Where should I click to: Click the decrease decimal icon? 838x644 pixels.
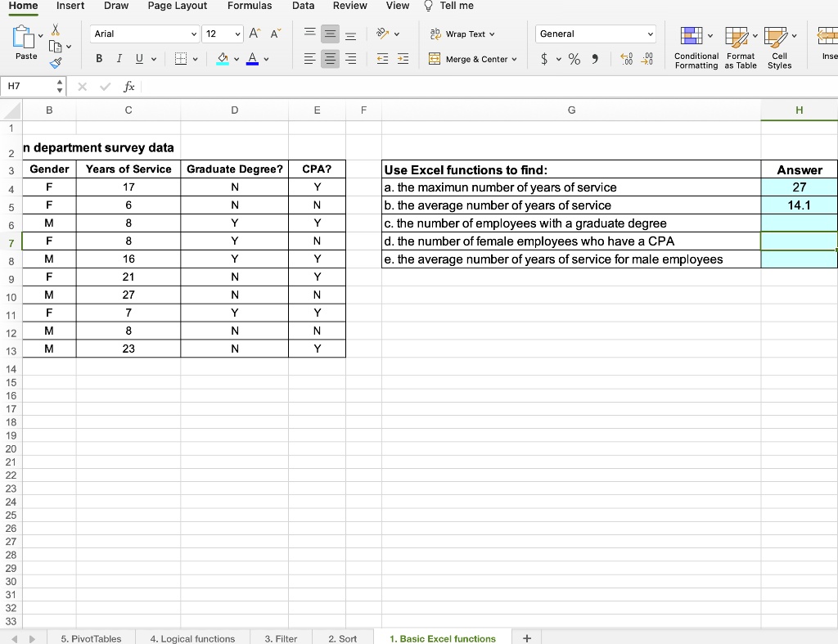tap(647, 59)
